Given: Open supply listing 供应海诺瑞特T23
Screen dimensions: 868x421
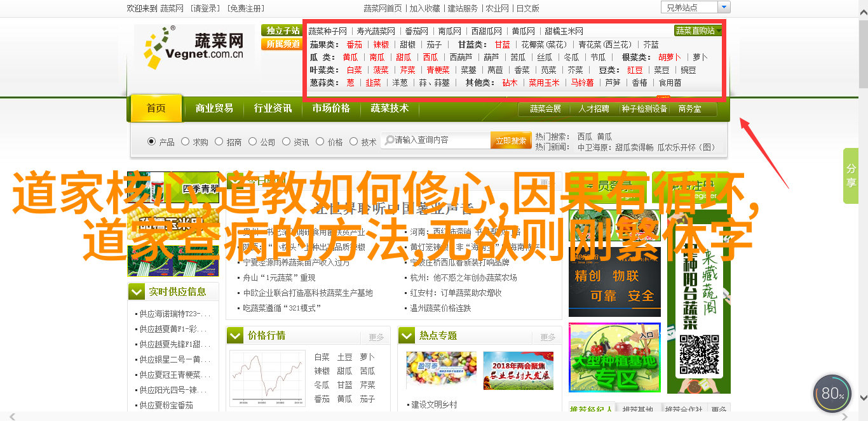Looking at the screenshot, I should 175,314.
